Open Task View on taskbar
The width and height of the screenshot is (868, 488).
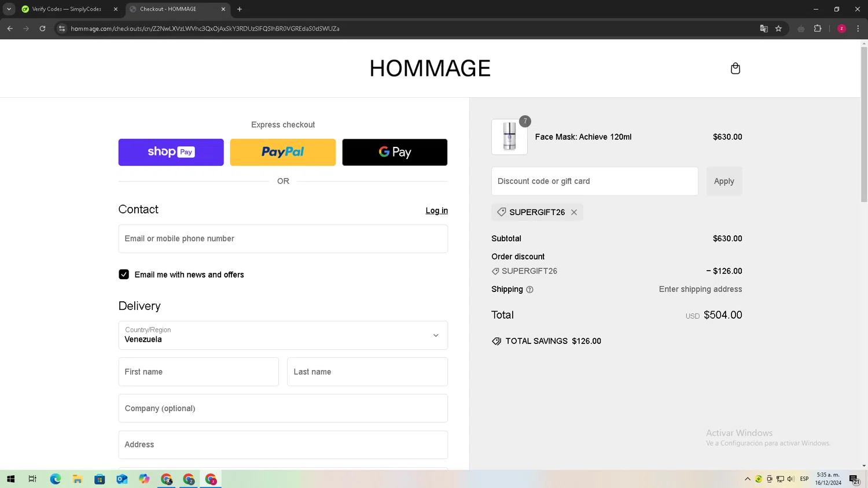point(32,479)
